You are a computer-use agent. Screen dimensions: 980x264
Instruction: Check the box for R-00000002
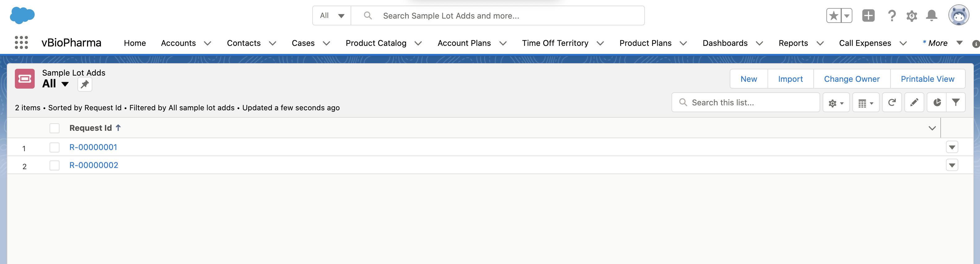(x=55, y=165)
